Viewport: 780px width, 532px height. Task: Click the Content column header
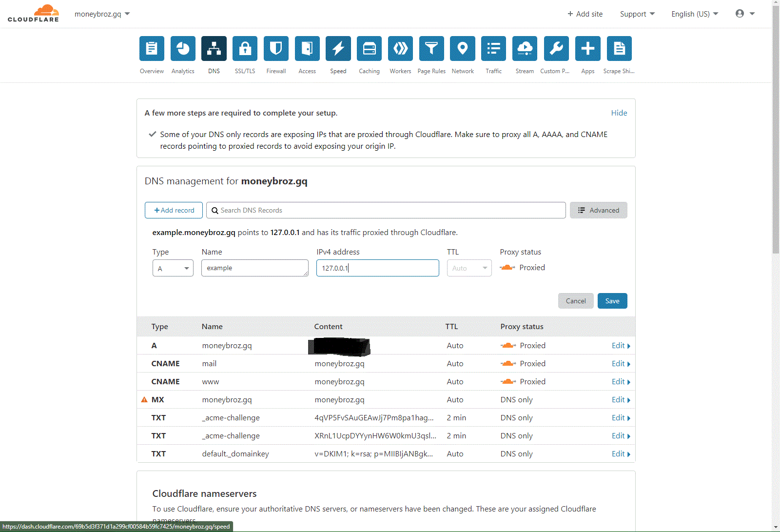[328, 326]
